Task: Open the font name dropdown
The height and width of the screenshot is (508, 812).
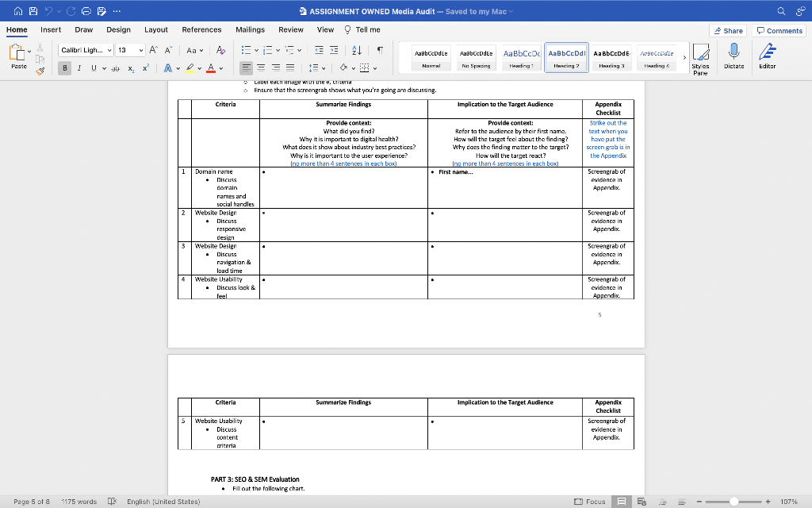Action: (x=109, y=49)
